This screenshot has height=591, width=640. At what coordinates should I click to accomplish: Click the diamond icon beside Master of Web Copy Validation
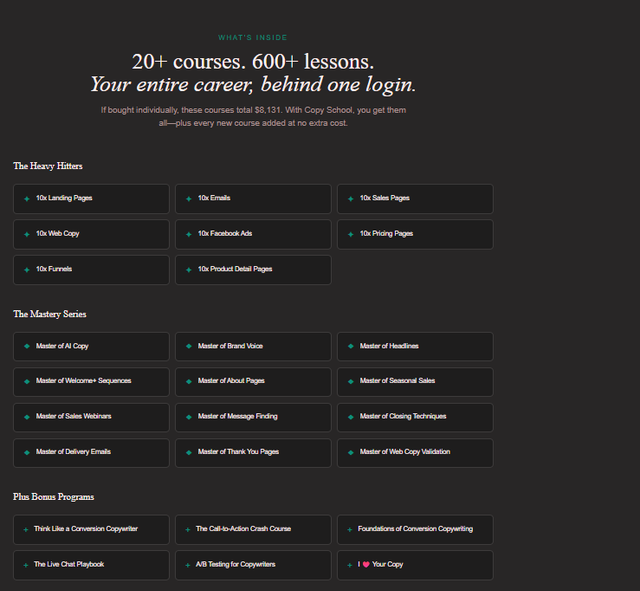coord(351,452)
